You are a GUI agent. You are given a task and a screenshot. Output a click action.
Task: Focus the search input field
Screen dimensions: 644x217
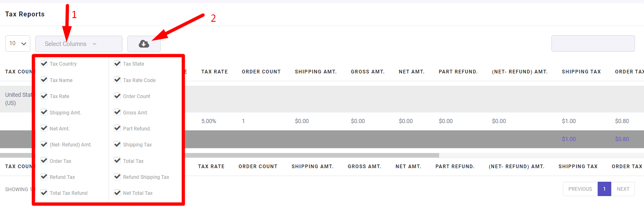pos(593,43)
